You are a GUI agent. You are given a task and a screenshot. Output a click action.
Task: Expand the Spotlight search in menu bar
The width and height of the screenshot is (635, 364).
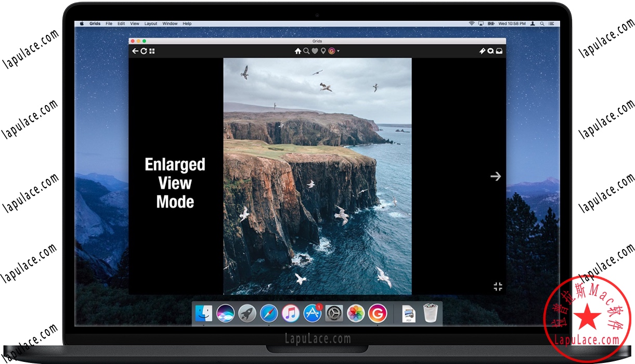pos(541,23)
